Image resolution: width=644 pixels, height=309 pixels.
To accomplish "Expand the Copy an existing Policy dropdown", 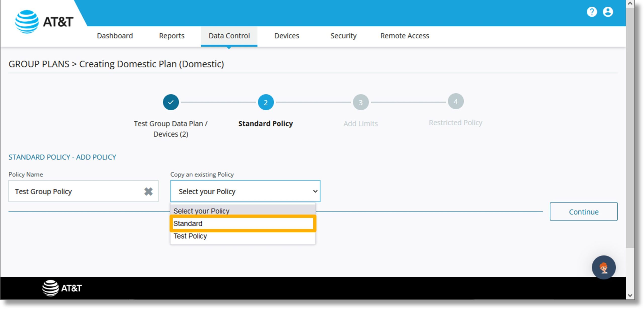I will pyautogui.click(x=245, y=191).
